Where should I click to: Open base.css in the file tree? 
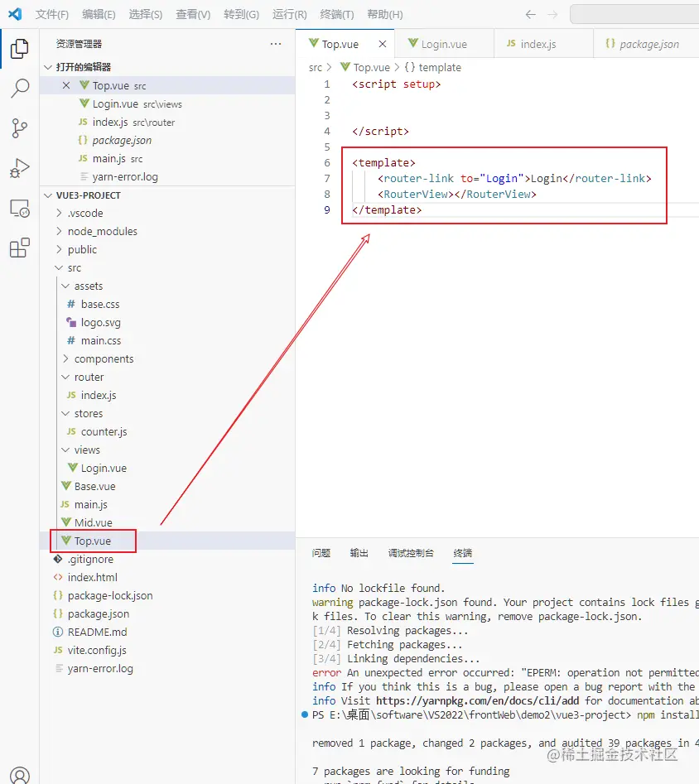click(x=167, y=304)
